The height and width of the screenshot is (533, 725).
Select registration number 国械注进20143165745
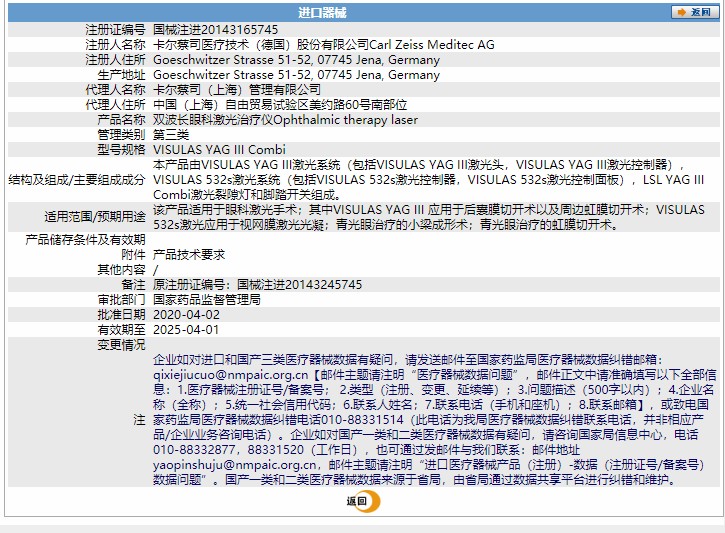coord(215,30)
